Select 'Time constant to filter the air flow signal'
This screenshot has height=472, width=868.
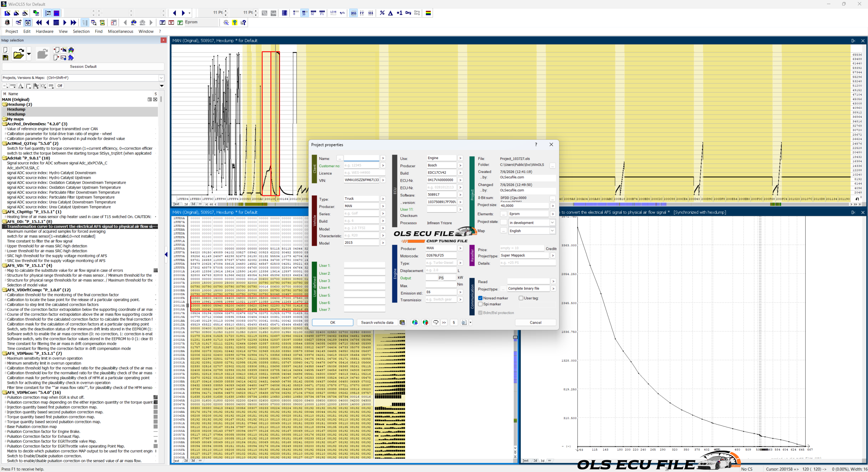click(40, 241)
